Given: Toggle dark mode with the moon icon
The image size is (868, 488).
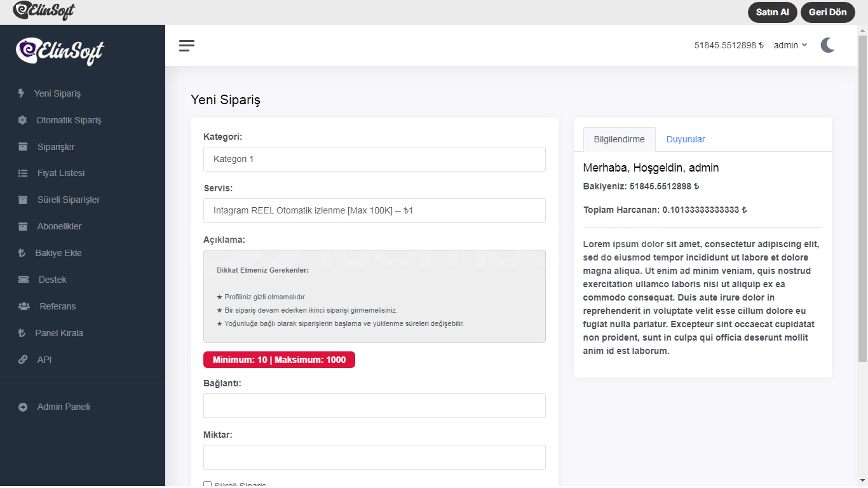Looking at the screenshot, I should click(827, 45).
